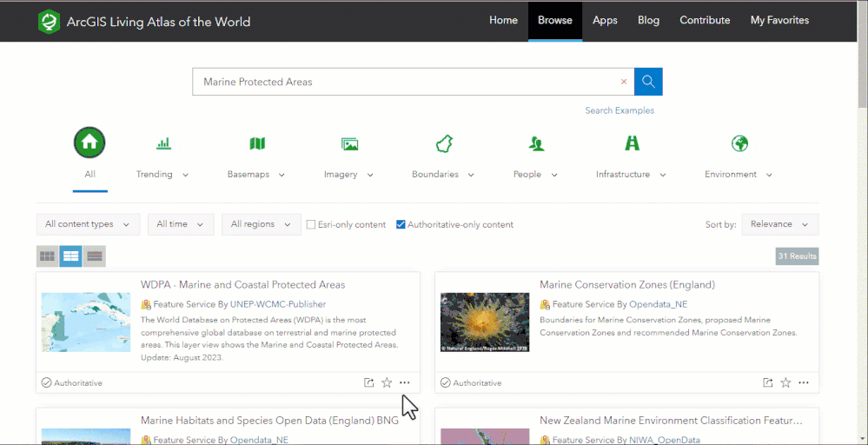
Task: Enable Esri-only content checkbox
Action: (311, 224)
